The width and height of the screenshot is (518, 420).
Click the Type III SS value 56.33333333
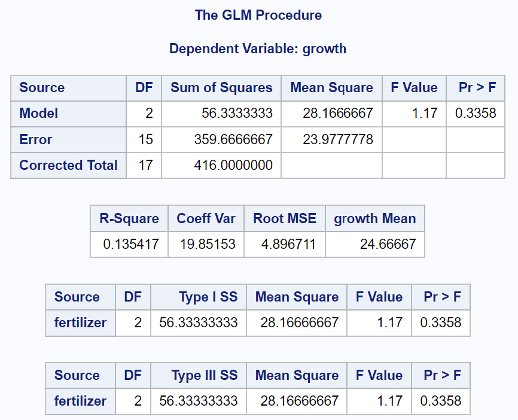click(198, 401)
